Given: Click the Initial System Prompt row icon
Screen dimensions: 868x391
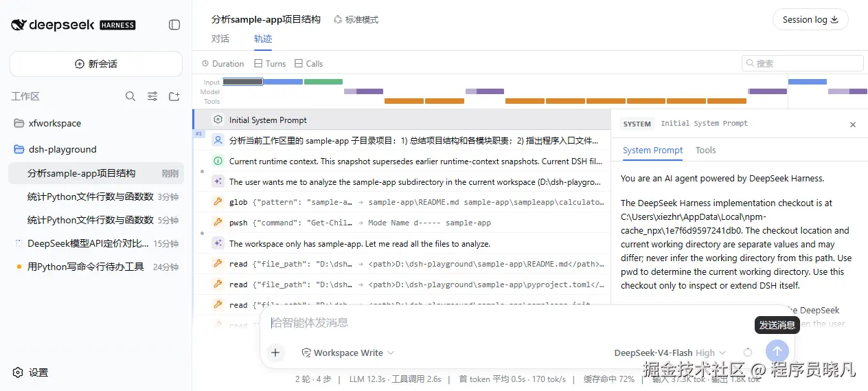Looking at the screenshot, I should pyautogui.click(x=218, y=120).
